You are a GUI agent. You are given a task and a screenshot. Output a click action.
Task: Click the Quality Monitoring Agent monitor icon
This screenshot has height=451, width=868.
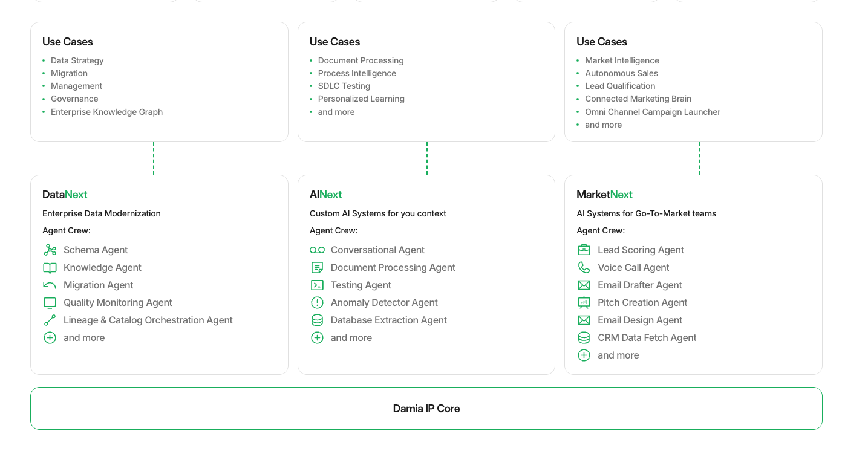50,302
